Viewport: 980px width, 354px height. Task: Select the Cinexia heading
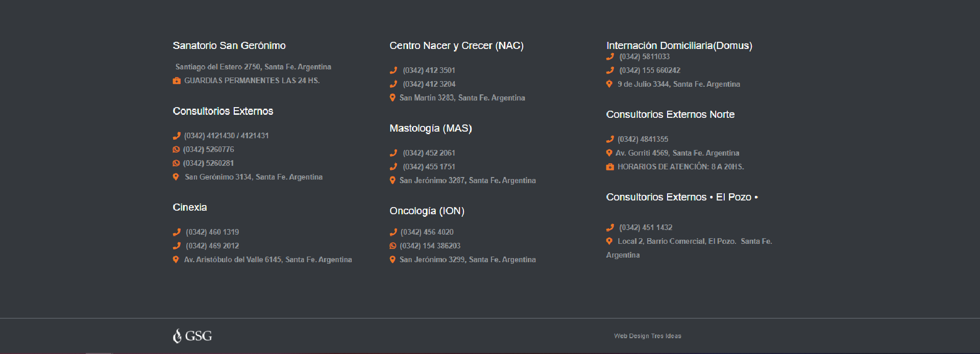[190, 208]
